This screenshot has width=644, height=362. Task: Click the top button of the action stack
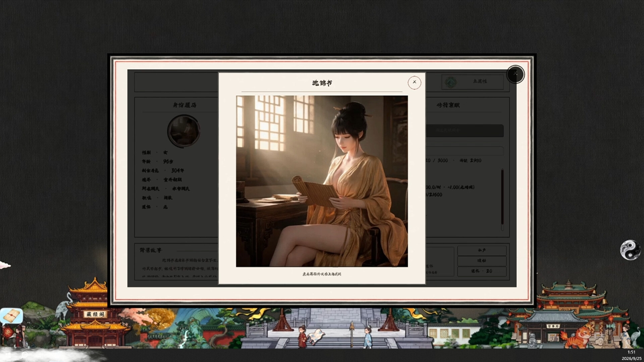point(482,250)
